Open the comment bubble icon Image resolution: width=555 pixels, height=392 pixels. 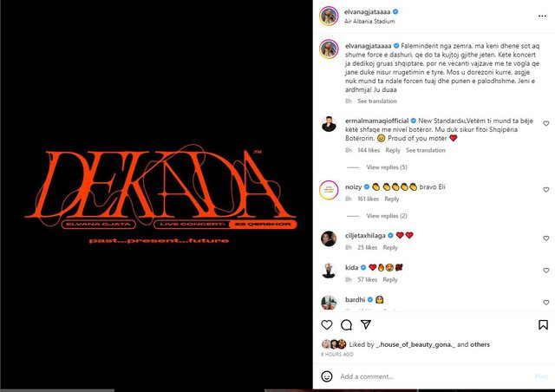pyautogui.click(x=346, y=324)
